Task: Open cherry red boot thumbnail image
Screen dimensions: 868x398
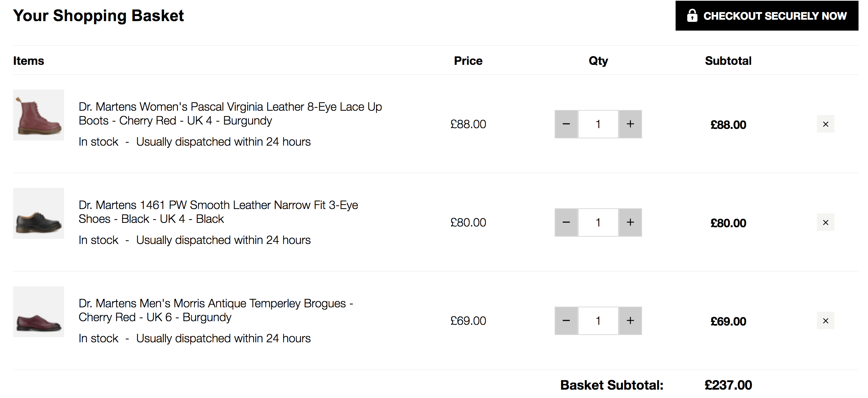Action: click(39, 115)
